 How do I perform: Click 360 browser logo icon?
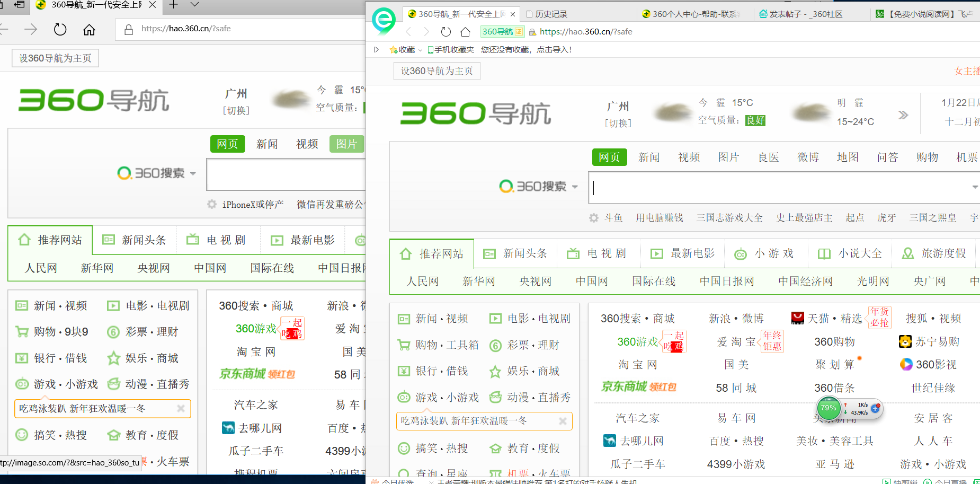coord(384,20)
